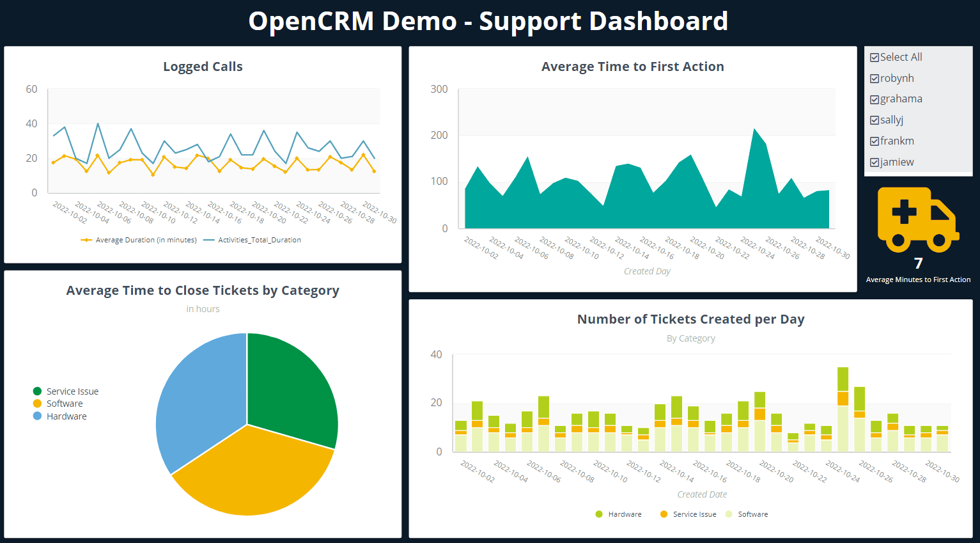980x543 pixels.
Task: Uncheck the frankm checkbox
Action: 874,141
